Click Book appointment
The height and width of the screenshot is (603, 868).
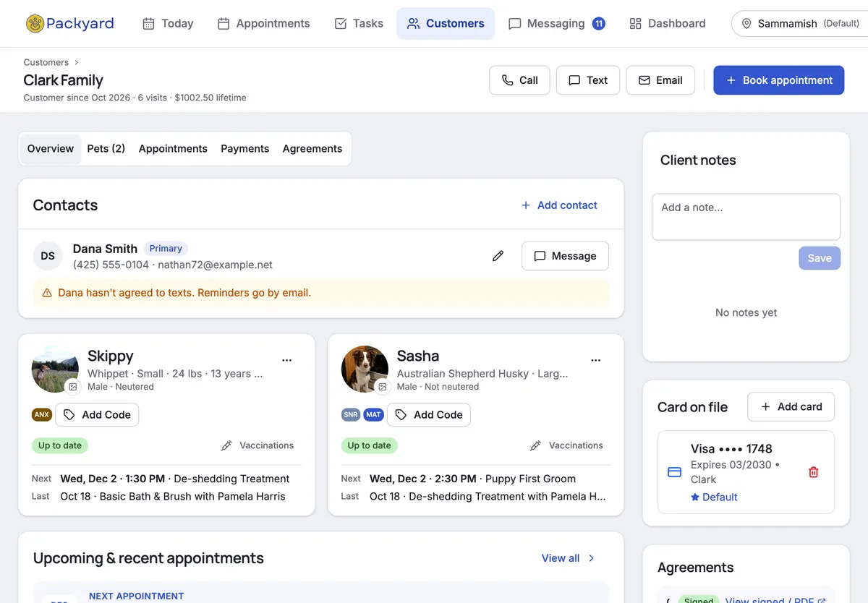[779, 80]
